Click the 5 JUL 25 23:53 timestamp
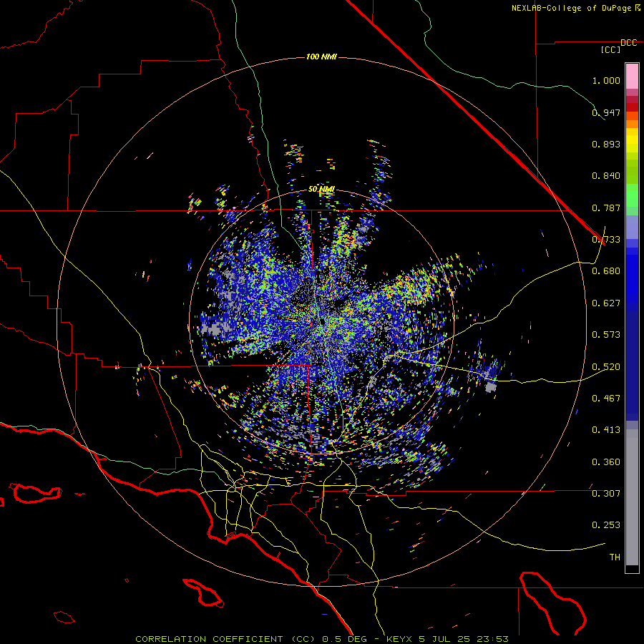644x644 pixels. click(464, 639)
